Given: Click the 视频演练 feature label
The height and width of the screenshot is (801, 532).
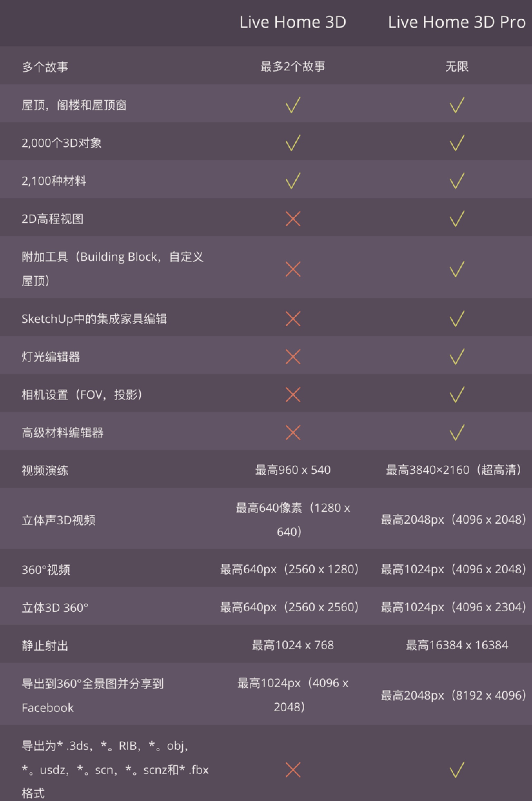Looking at the screenshot, I should pos(45,470).
